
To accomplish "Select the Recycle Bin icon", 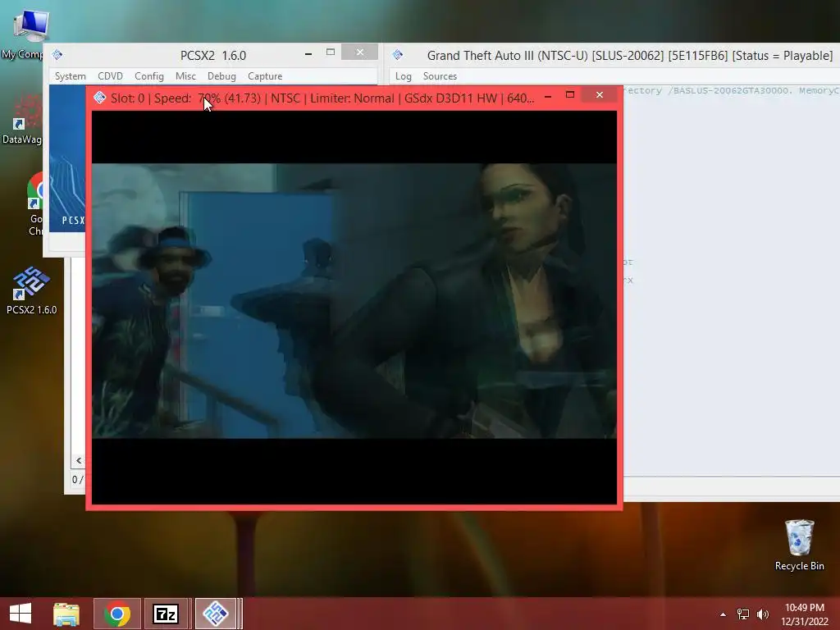I will click(799, 545).
